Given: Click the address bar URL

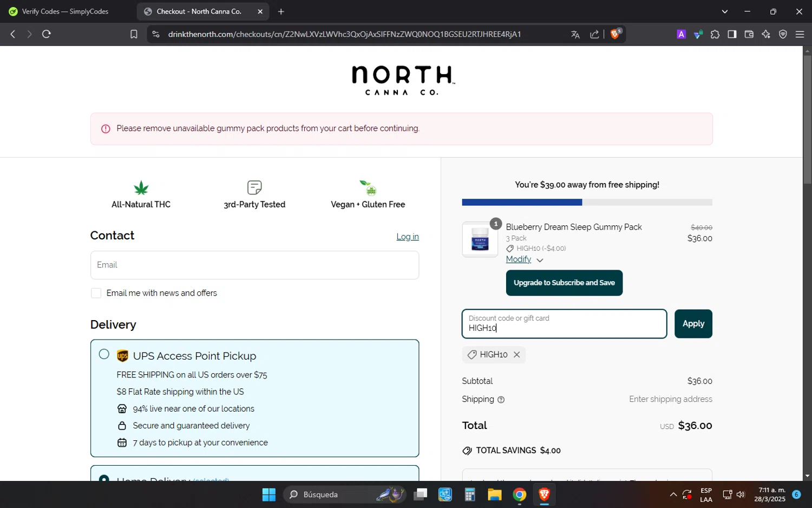Looking at the screenshot, I should click(344, 34).
